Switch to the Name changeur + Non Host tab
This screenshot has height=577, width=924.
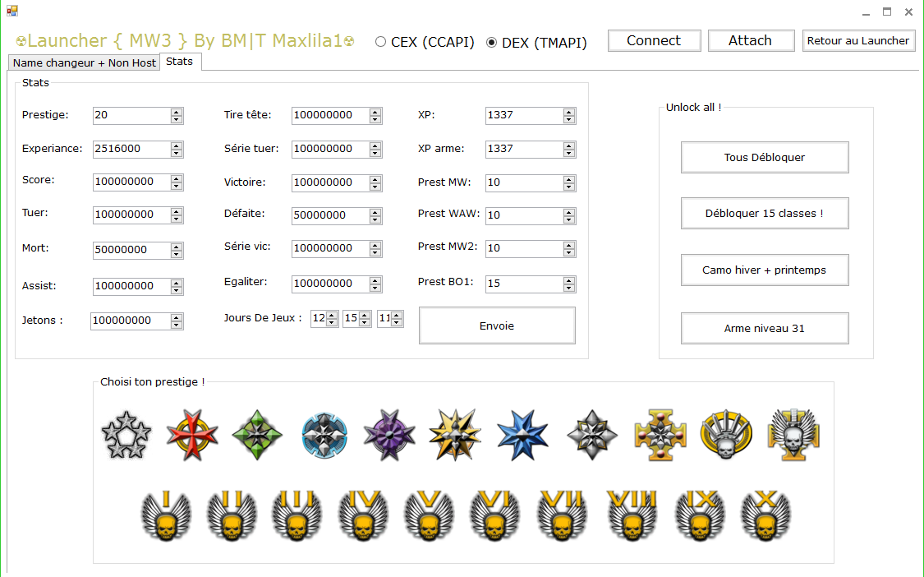pyautogui.click(x=85, y=62)
